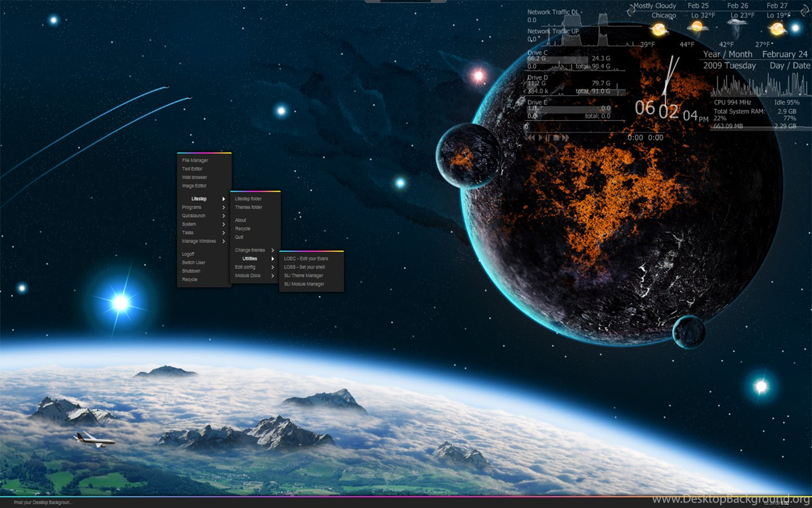Click Quit in the Litestep submenu

point(239,237)
